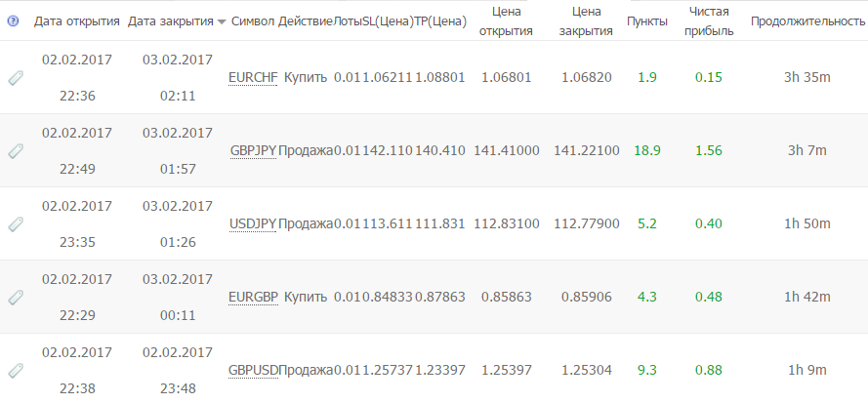Screen dimensions: 868x403
Task: Select the 18.9 points value cell
Action: pos(647,150)
